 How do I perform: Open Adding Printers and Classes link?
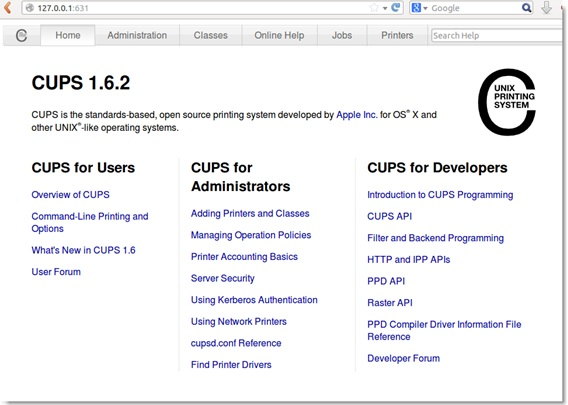tap(250, 213)
